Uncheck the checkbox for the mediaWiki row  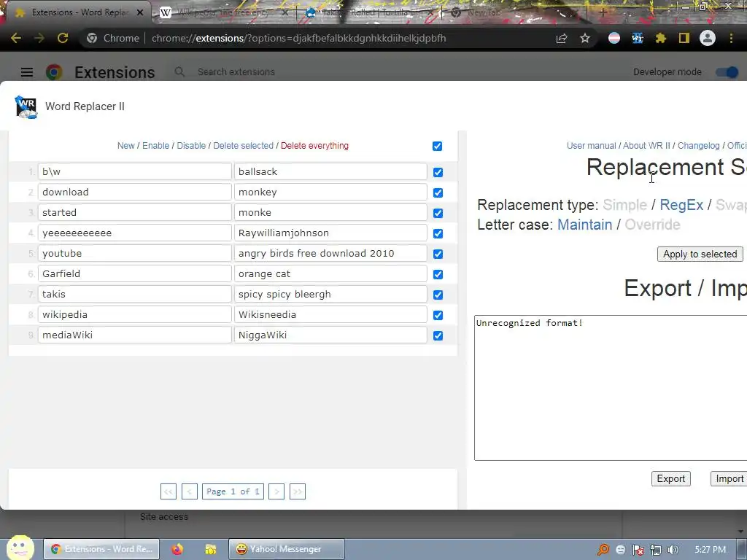coord(438,335)
